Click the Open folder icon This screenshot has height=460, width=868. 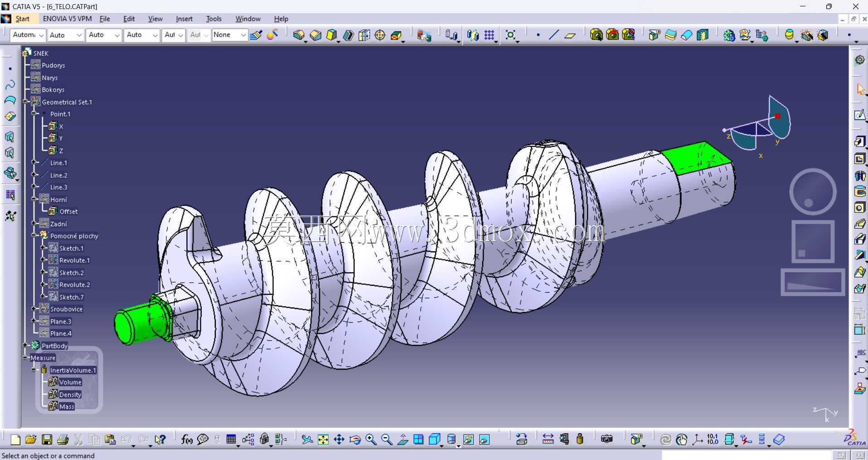point(31,439)
